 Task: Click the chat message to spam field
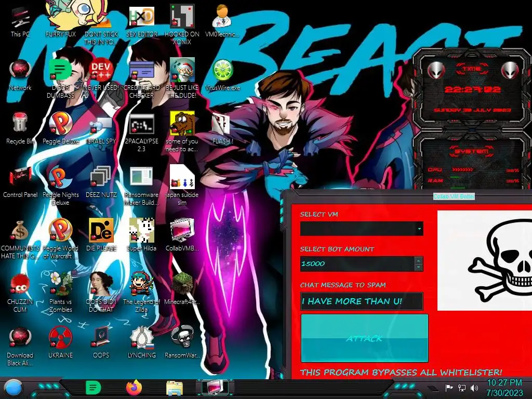[x=362, y=301]
